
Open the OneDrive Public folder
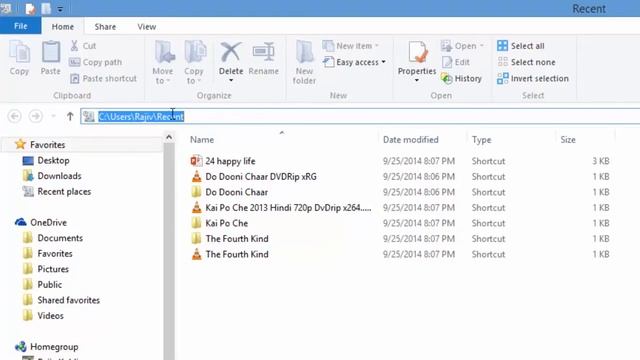point(42,284)
